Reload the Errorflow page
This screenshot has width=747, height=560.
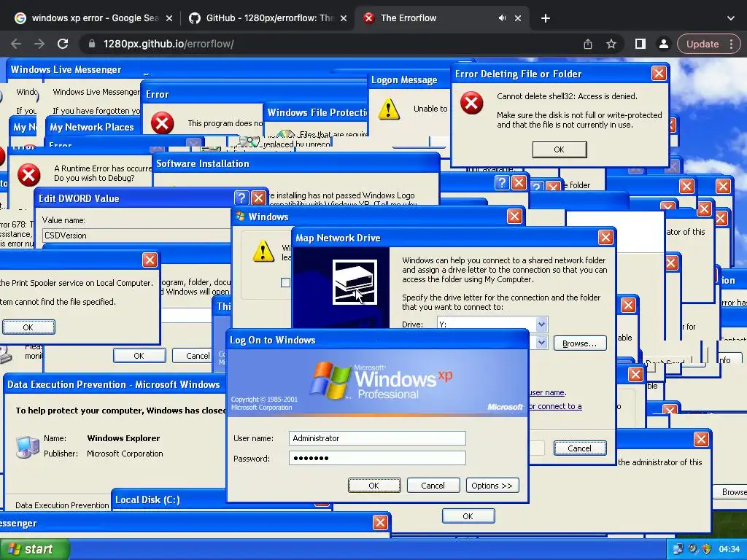point(63,44)
